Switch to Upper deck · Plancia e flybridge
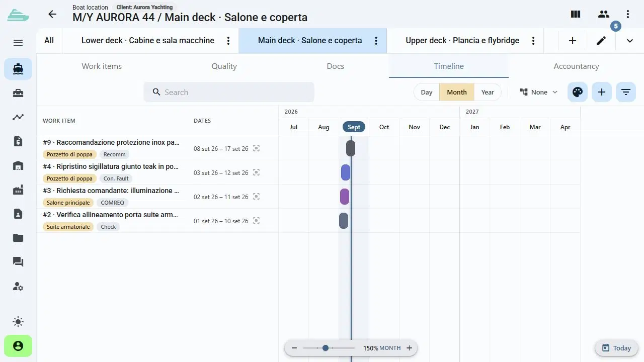 [x=462, y=41]
